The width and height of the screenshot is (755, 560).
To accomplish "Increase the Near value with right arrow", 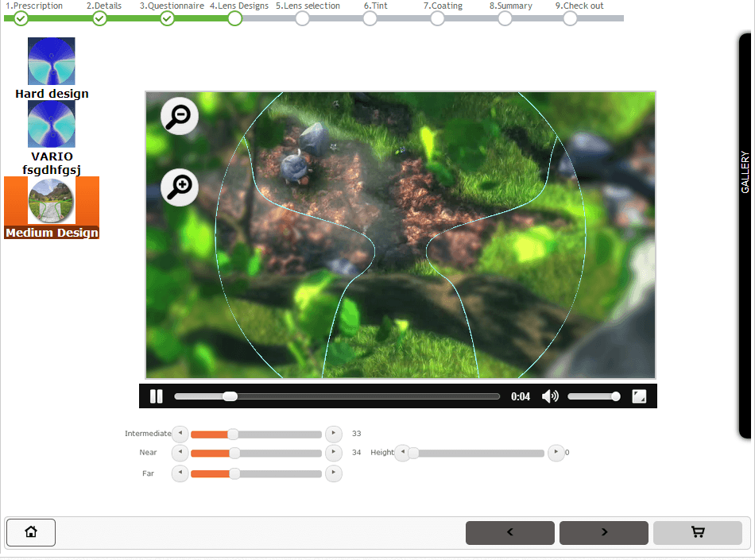I will click(334, 453).
